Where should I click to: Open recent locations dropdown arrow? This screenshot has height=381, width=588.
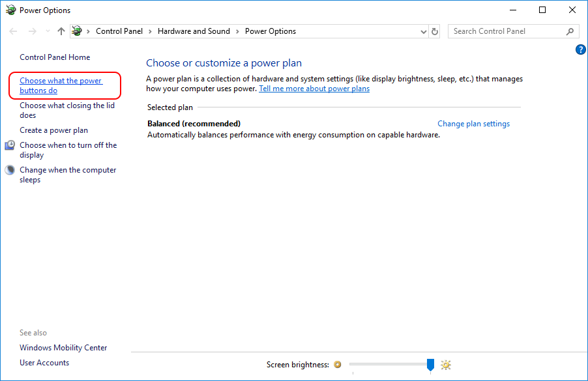tap(48, 31)
